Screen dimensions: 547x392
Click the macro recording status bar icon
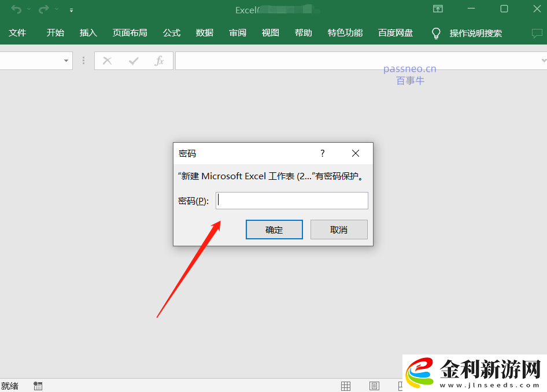coord(38,386)
